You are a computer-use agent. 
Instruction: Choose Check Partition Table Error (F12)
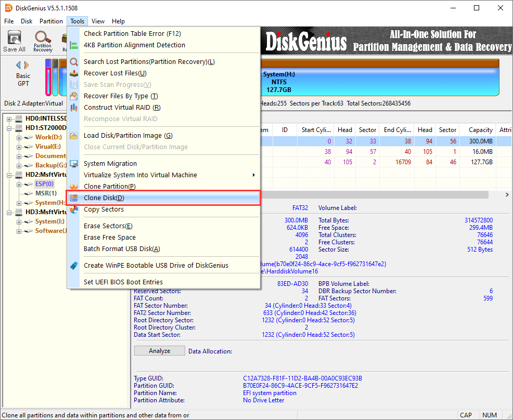[x=163, y=34]
